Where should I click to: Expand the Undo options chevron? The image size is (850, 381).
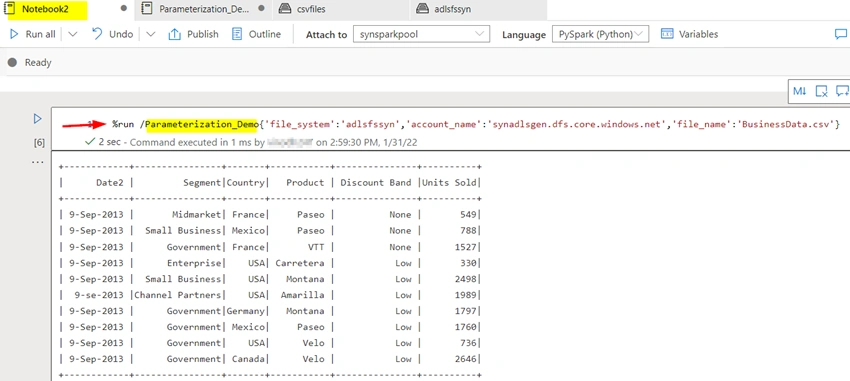[151, 34]
